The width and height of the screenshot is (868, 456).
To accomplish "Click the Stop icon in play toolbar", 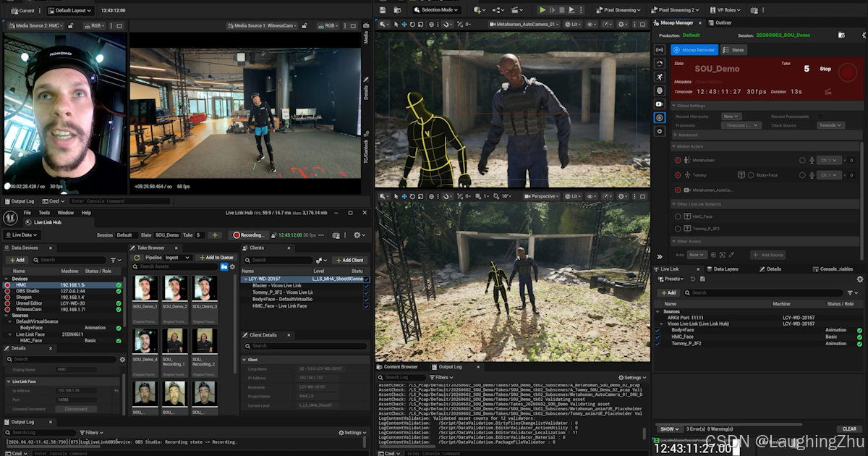I will pos(562,10).
